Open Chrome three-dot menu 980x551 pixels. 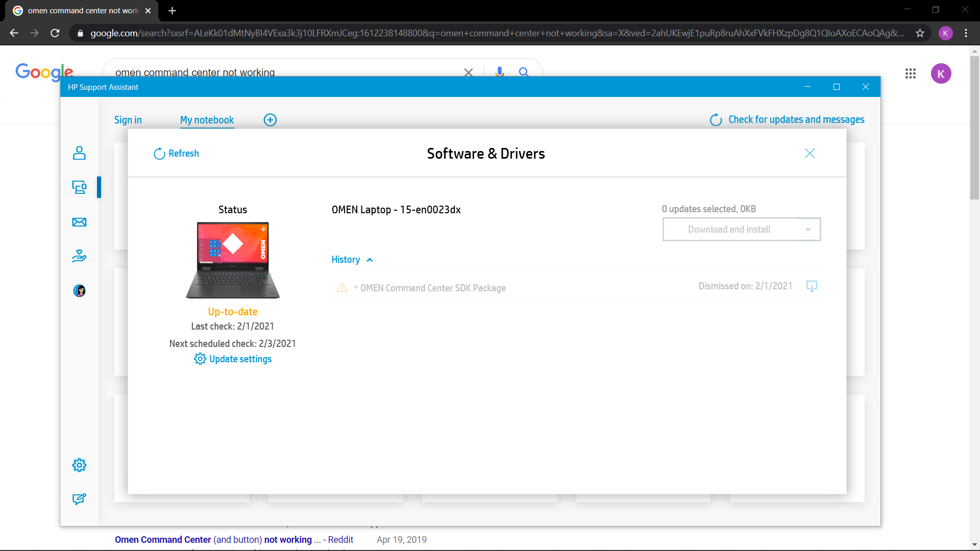point(966,33)
